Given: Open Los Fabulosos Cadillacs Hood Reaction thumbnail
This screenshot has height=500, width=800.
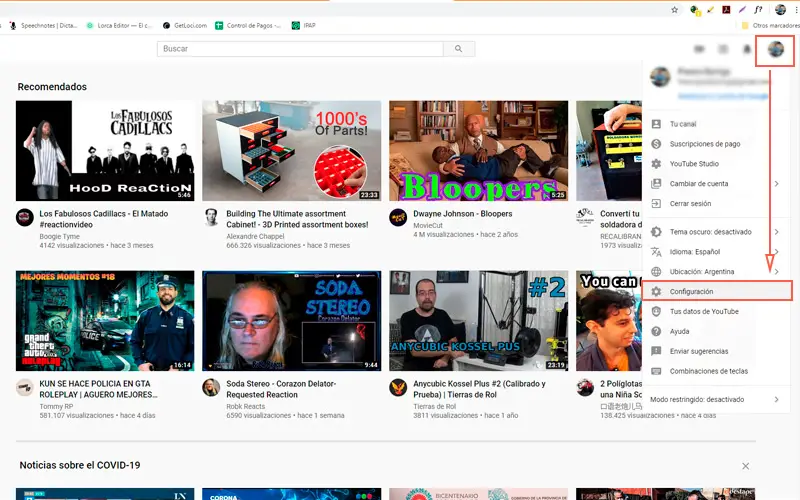Looking at the screenshot, I should click(x=105, y=151).
